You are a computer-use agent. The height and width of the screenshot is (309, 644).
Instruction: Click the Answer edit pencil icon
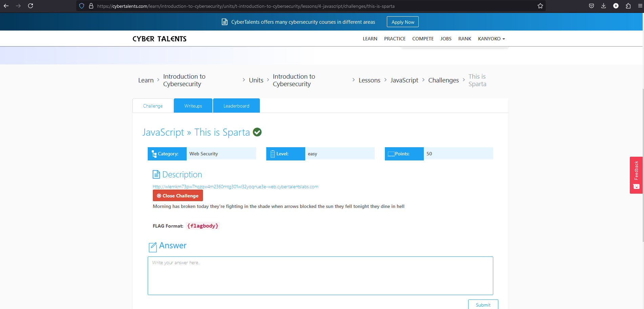pyautogui.click(x=153, y=247)
